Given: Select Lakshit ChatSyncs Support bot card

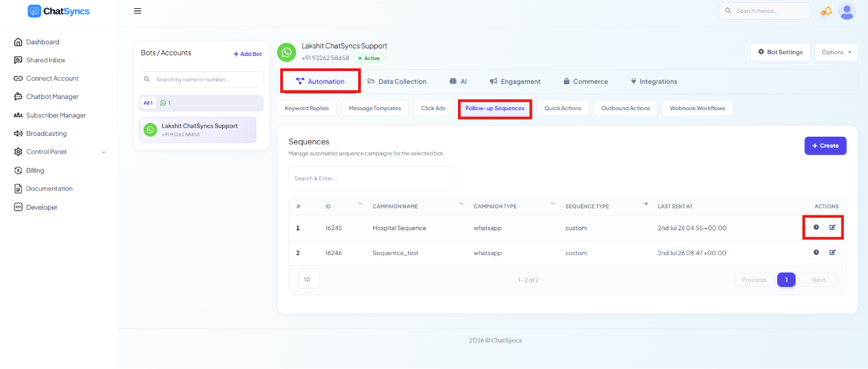Looking at the screenshot, I should point(198,130).
